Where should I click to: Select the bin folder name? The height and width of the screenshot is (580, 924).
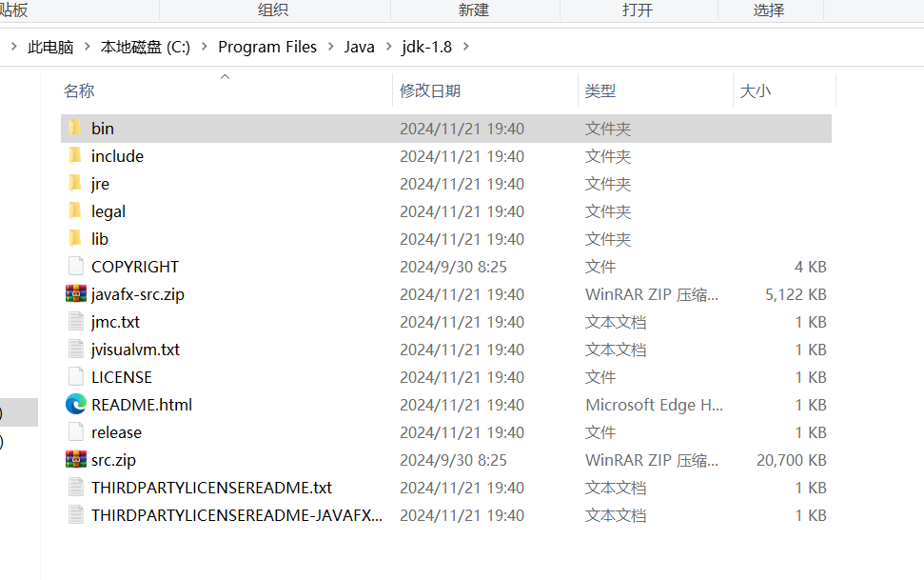103,129
